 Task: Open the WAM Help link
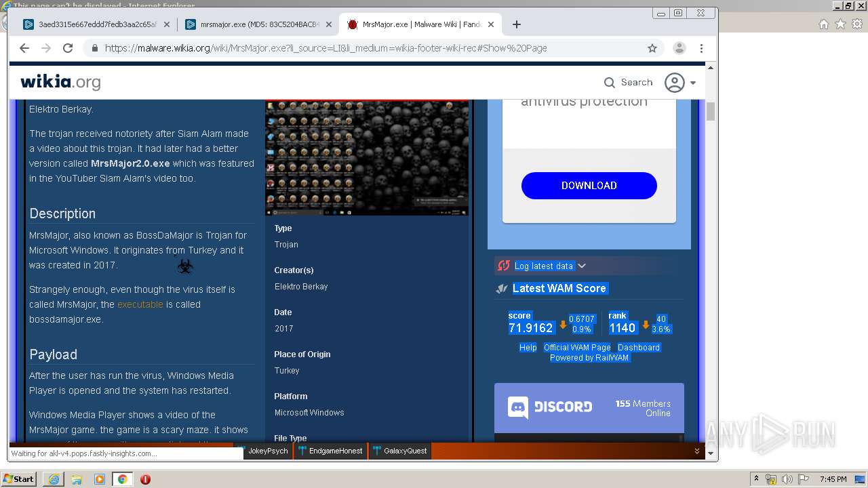tap(528, 347)
